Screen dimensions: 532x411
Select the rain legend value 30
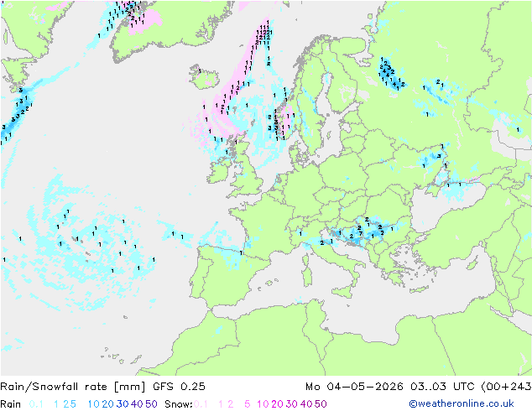coord(123,404)
